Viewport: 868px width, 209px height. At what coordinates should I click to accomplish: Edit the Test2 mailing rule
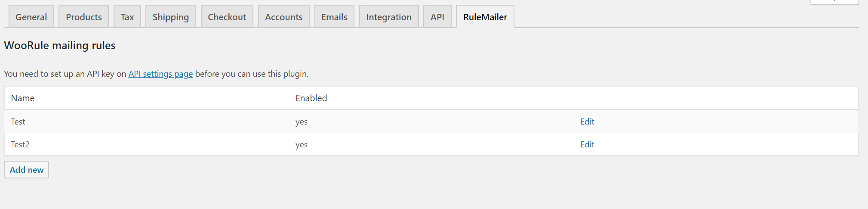(x=587, y=144)
